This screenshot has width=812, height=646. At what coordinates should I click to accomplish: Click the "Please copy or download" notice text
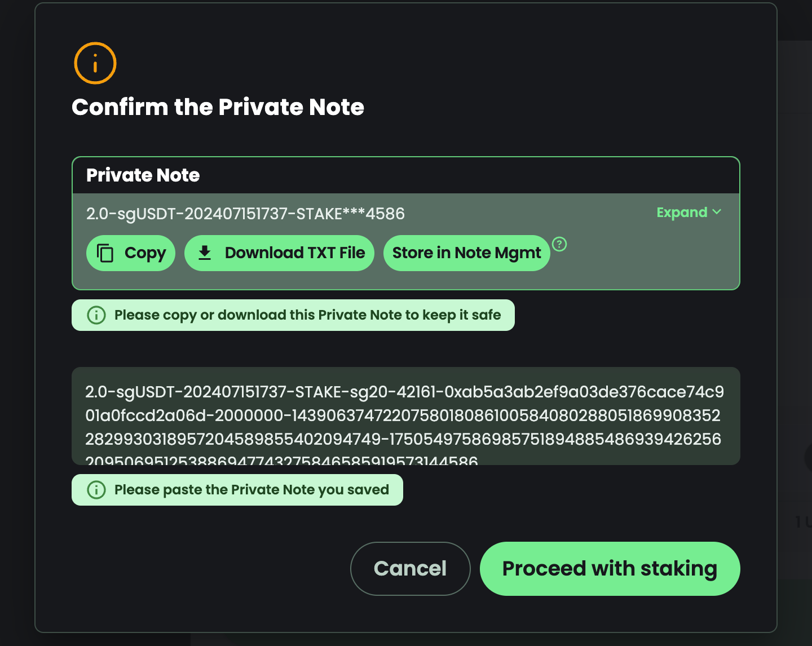[307, 315]
